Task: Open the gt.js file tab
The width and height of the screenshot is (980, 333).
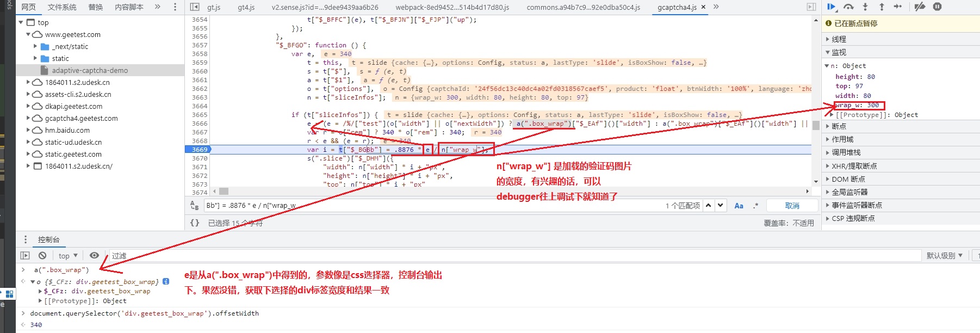Action: [x=214, y=7]
